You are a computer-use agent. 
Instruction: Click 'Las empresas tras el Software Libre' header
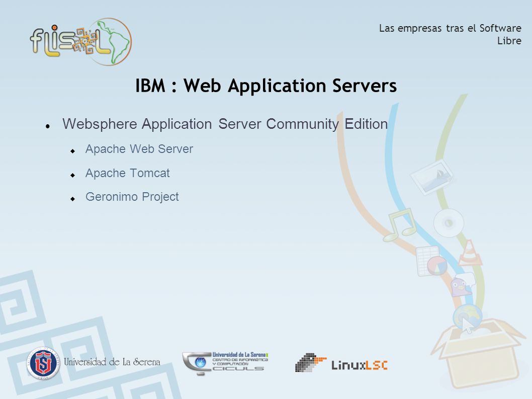click(450, 34)
